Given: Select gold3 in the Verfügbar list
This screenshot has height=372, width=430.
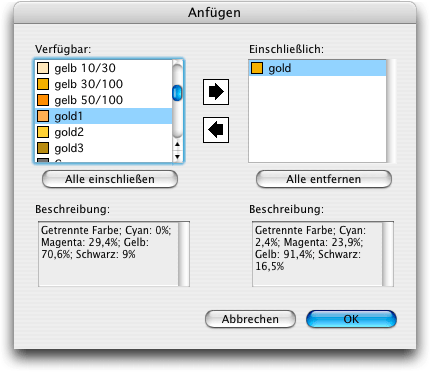Looking at the screenshot, I should pyautogui.click(x=104, y=148).
